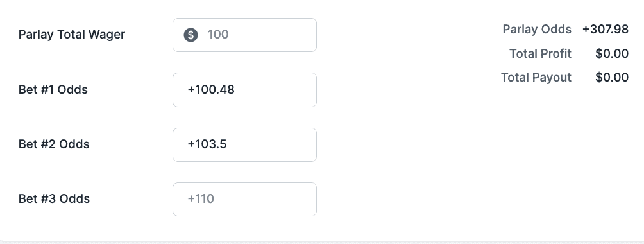Select the Total Profit $0.00 amount
644x244 pixels.
point(612,53)
